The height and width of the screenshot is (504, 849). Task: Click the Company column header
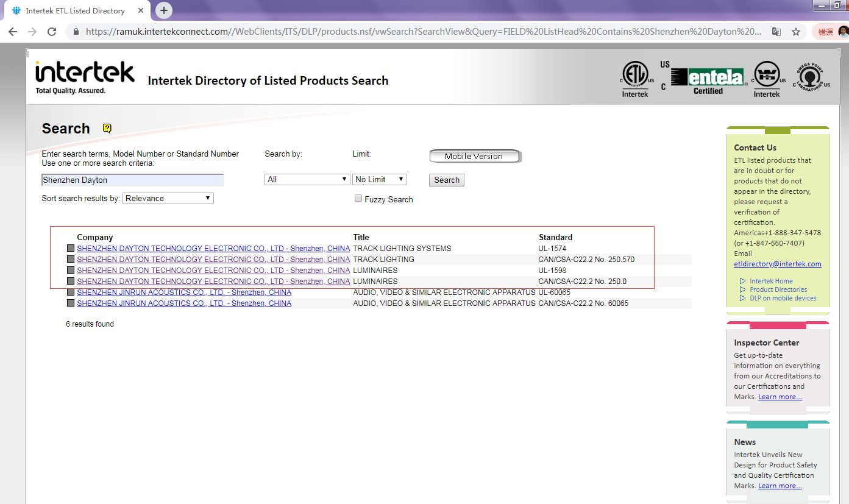[95, 237]
